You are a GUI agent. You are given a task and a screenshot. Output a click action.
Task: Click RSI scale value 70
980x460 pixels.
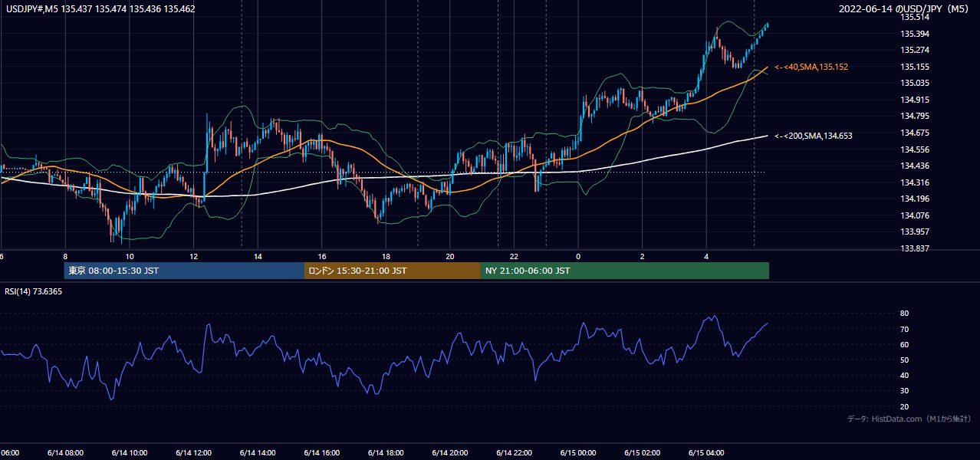(905, 329)
